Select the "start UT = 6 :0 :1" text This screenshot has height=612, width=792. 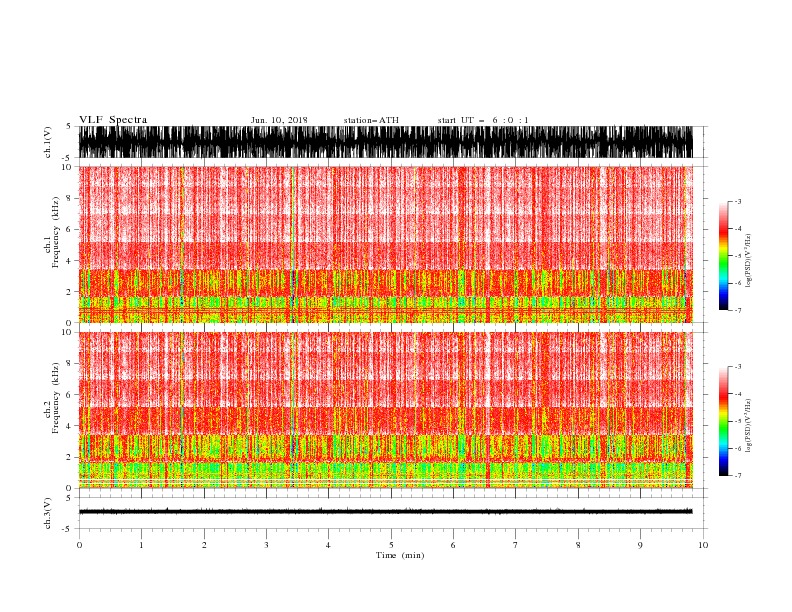(x=483, y=120)
